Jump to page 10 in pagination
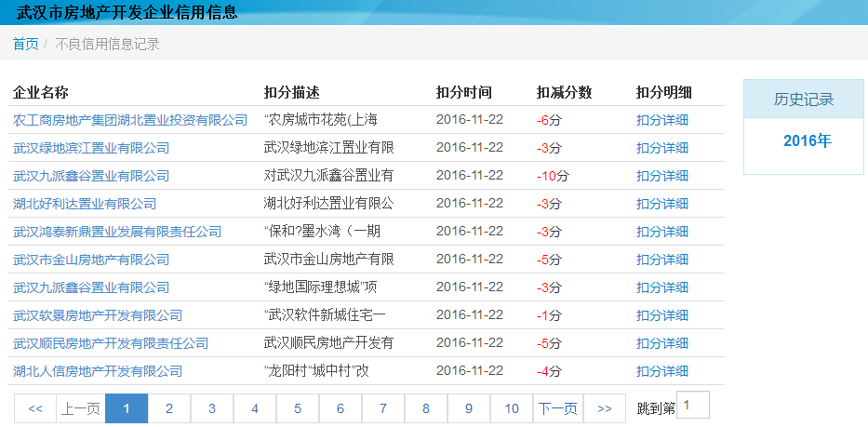868x427 pixels. (512, 408)
